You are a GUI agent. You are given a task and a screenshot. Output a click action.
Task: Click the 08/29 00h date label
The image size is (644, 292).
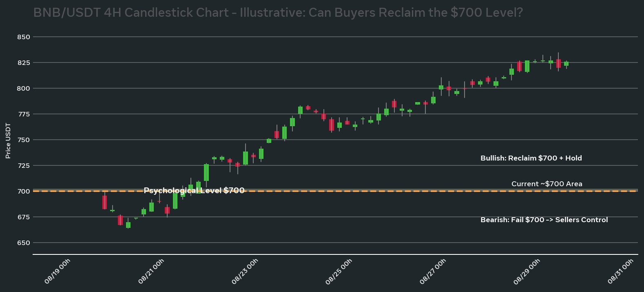[x=527, y=271]
